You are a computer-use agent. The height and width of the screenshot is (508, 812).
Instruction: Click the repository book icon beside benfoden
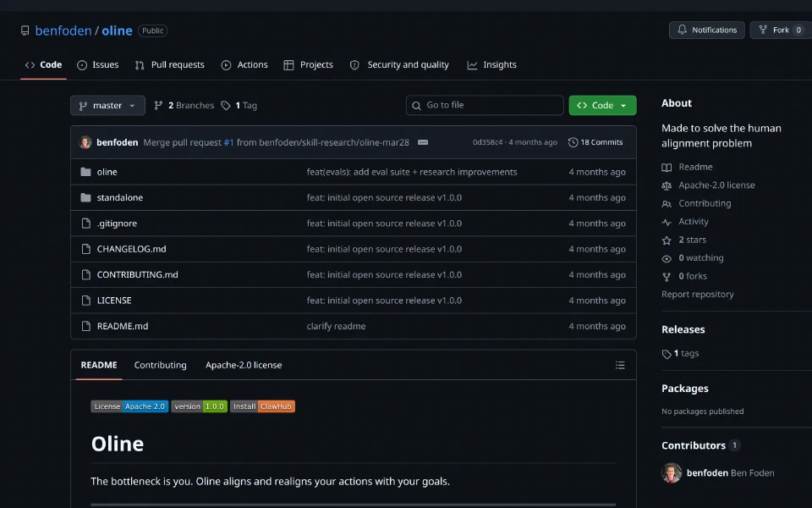tap(25, 30)
